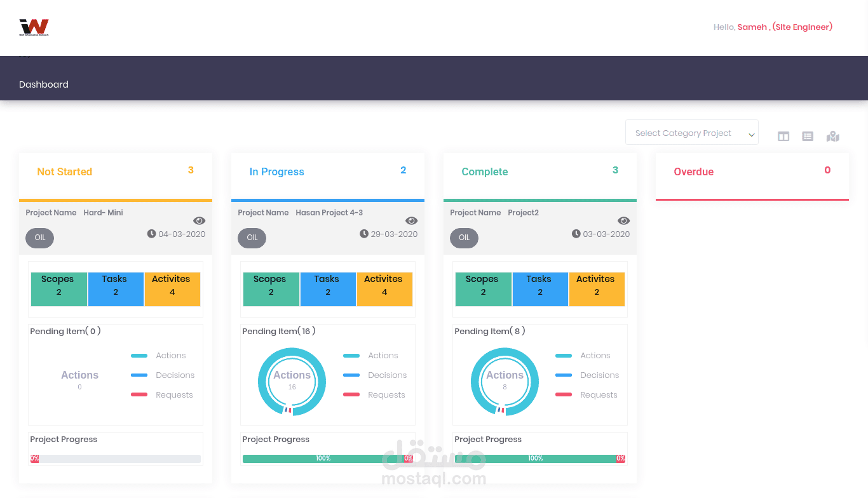Viewport: 868px width, 498px height.
Task: Click the Actions 16 donut chart
Action: [x=292, y=381]
